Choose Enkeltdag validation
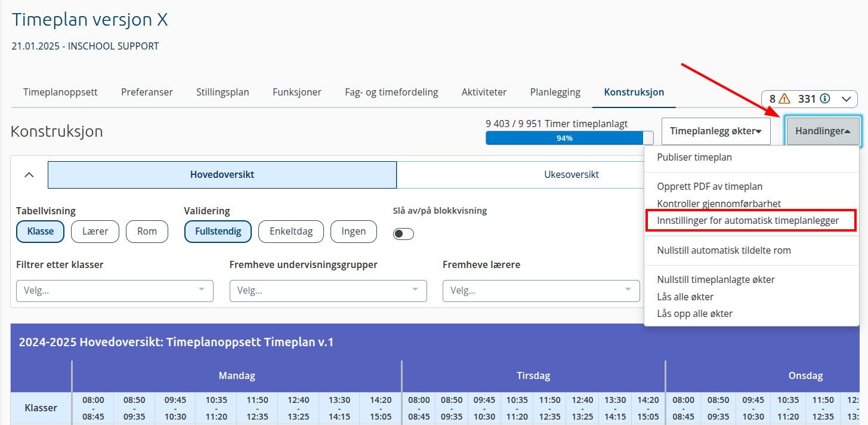868x425 pixels. 291,232
